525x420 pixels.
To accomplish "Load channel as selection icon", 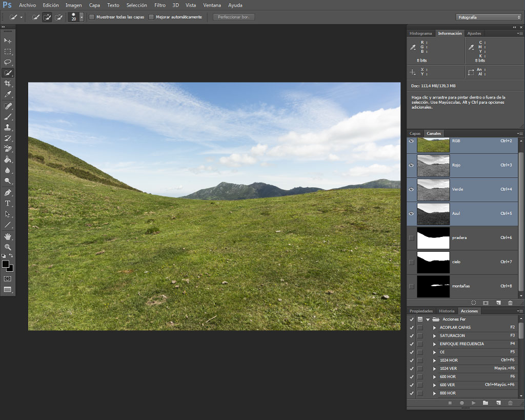I will [473, 303].
